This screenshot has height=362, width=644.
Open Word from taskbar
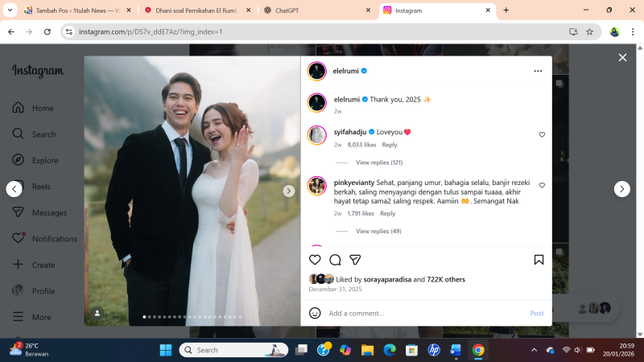tap(456, 350)
